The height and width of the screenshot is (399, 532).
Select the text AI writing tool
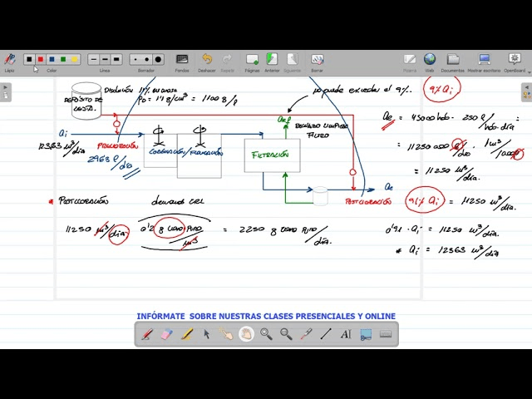346,334
